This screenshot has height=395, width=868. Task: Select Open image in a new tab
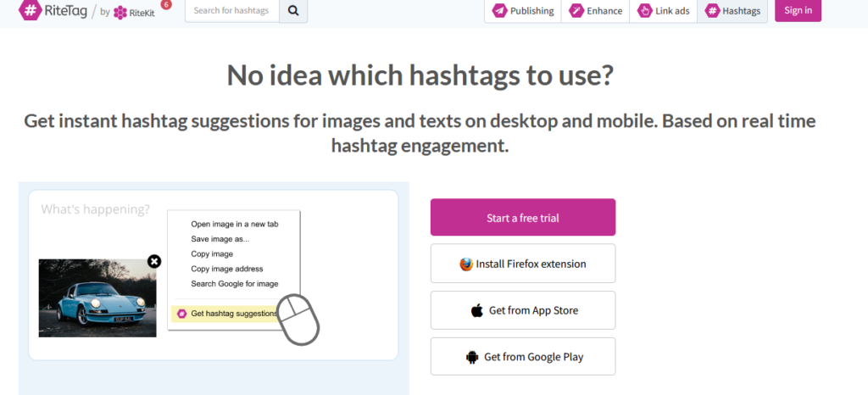coord(235,224)
